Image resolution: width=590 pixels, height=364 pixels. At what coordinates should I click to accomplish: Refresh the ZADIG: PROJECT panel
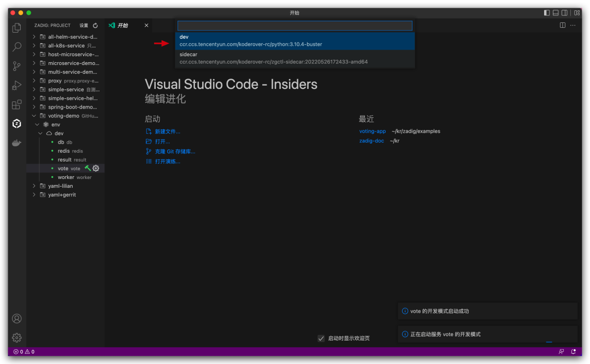pos(94,25)
